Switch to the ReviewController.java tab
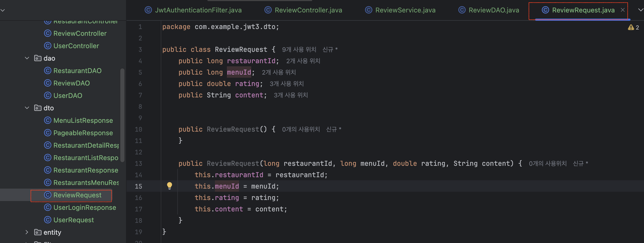This screenshot has width=644, height=243. (303, 10)
